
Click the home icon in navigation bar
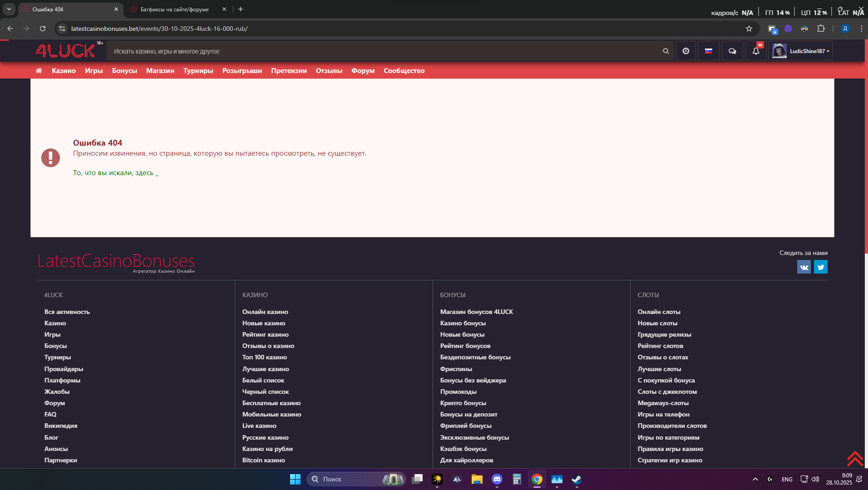coord(39,71)
